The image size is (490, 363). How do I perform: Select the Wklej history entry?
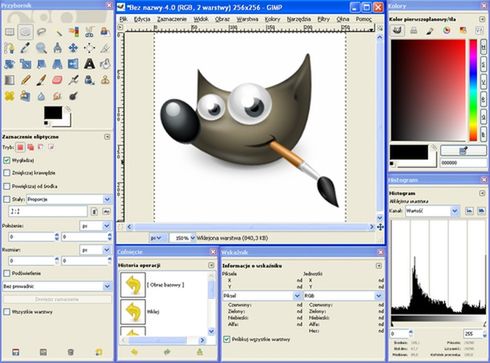(164, 312)
